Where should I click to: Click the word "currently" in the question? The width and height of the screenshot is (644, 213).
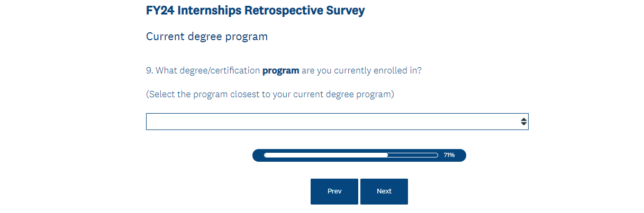pyautogui.click(x=352, y=70)
